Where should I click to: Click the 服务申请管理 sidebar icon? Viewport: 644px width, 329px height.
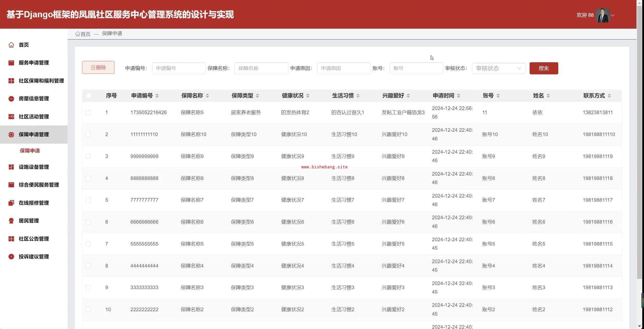(x=11, y=63)
